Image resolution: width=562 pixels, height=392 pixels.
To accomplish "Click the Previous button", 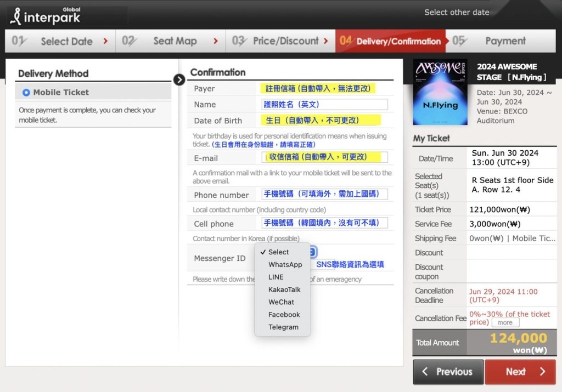I will point(448,372).
